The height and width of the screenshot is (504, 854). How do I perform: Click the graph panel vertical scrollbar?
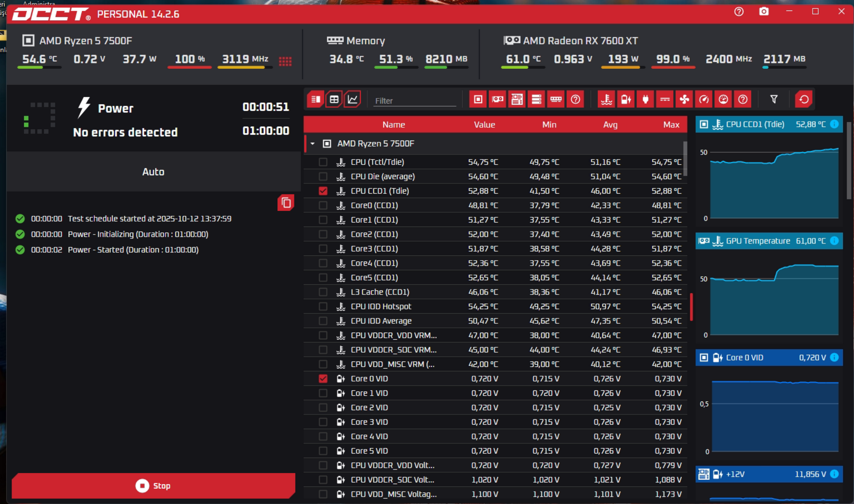click(x=849, y=161)
